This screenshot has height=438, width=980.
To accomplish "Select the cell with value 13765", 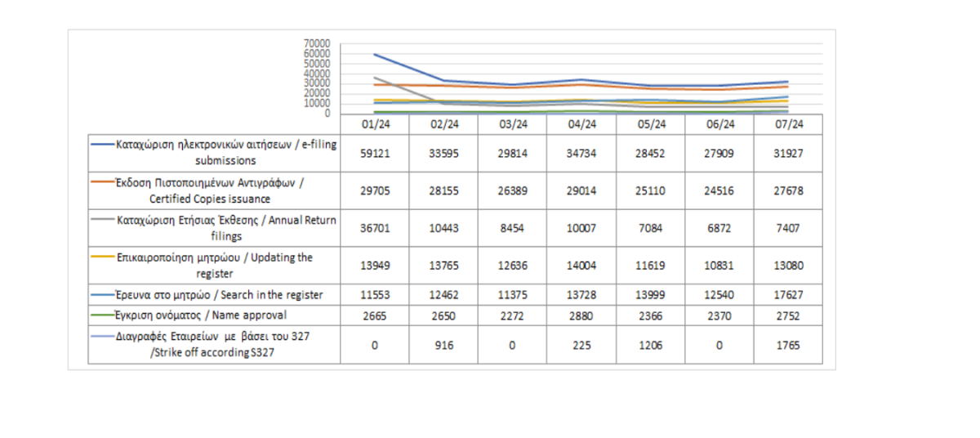I will (443, 266).
